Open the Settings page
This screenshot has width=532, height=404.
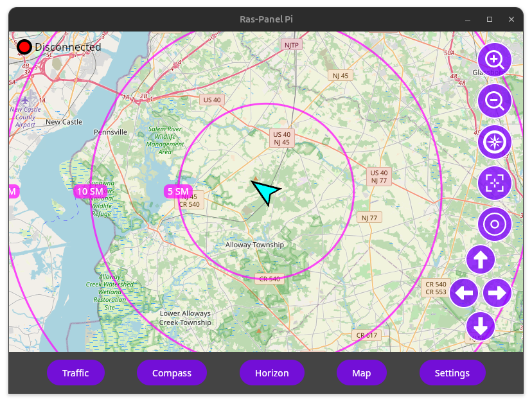tap(452, 373)
